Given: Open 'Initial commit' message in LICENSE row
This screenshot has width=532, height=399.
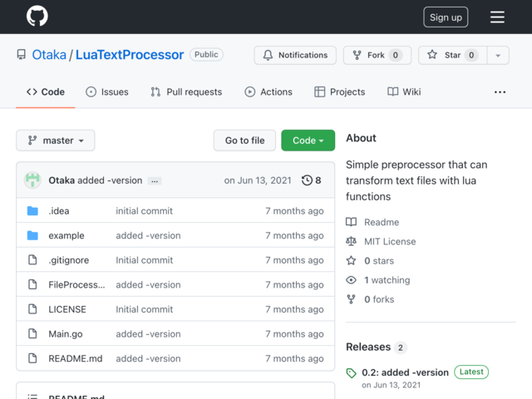Looking at the screenshot, I should [144, 309].
